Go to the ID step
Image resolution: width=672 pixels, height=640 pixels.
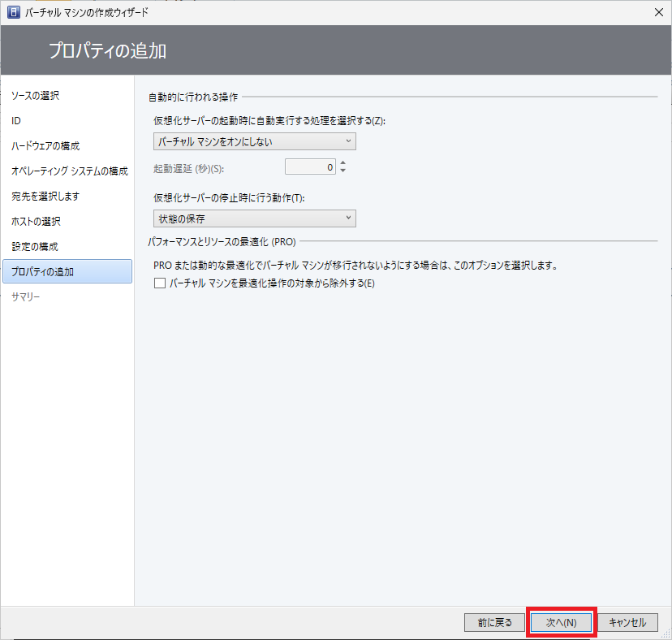tap(16, 121)
